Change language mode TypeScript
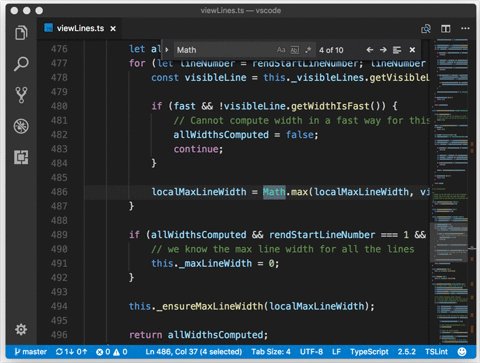The height and width of the screenshot is (363, 480). click(369, 352)
